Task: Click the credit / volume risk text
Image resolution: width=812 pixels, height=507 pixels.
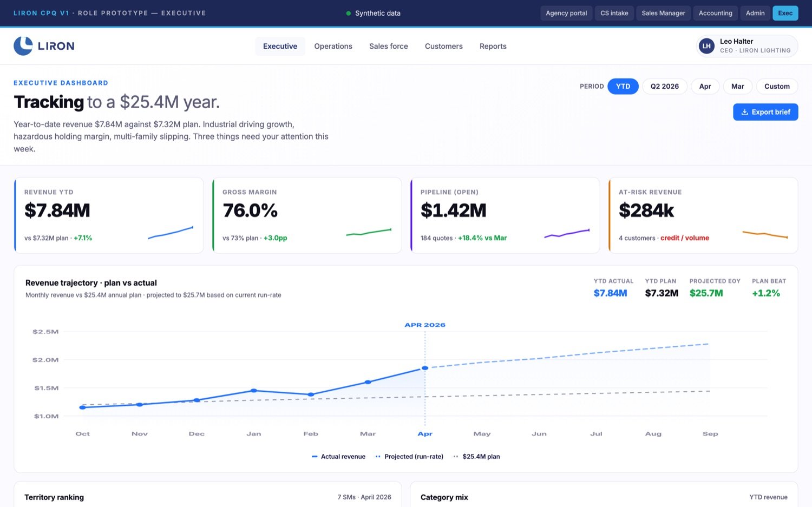Action: click(685, 238)
